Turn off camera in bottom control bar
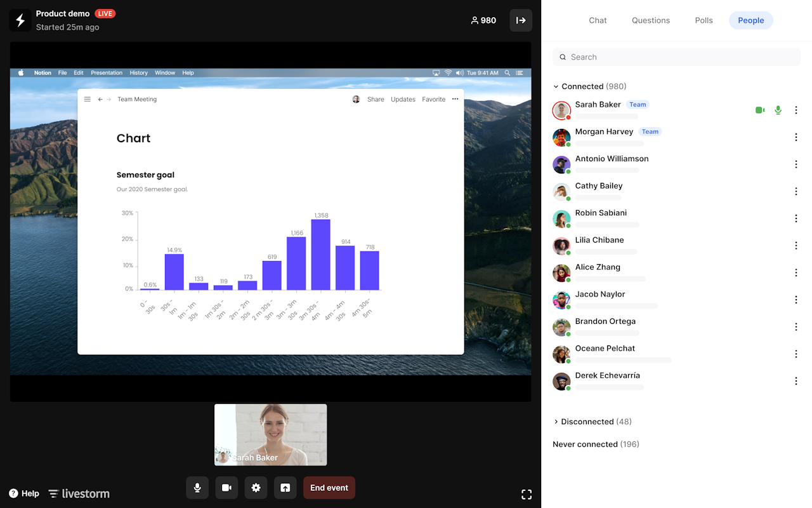This screenshot has height=508, width=812. pos(226,488)
